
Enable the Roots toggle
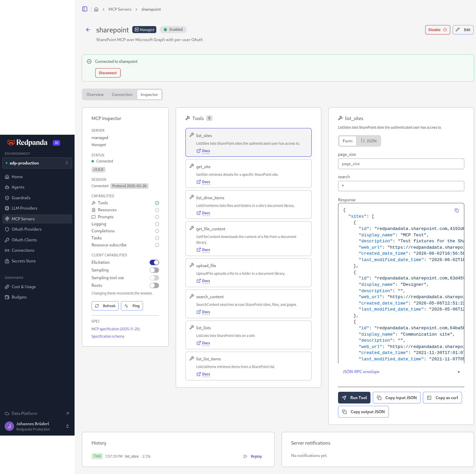tap(154, 285)
